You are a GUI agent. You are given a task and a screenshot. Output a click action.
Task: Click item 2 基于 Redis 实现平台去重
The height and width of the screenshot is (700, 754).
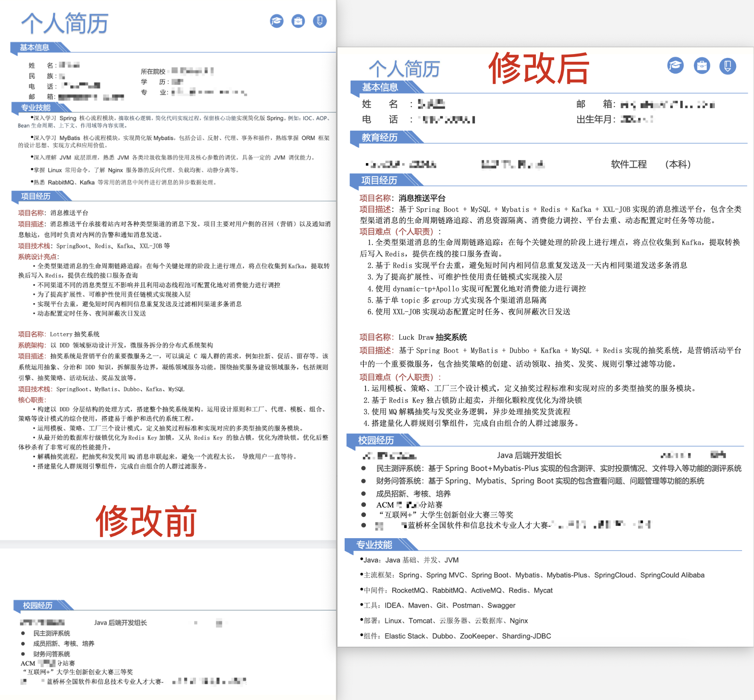527,265
